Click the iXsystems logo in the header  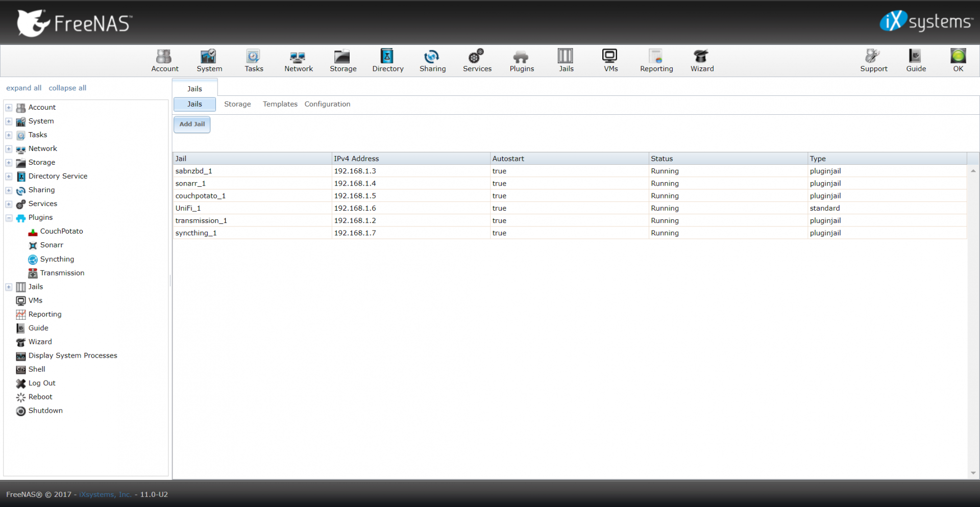click(926, 21)
